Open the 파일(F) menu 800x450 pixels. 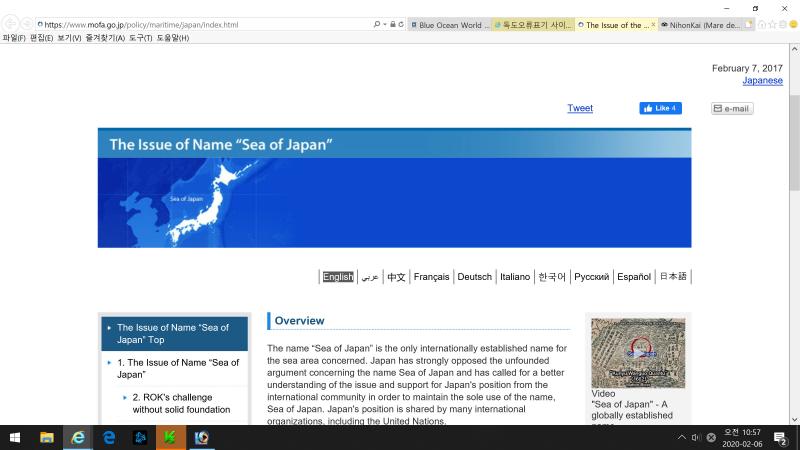(x=14, y=38)
